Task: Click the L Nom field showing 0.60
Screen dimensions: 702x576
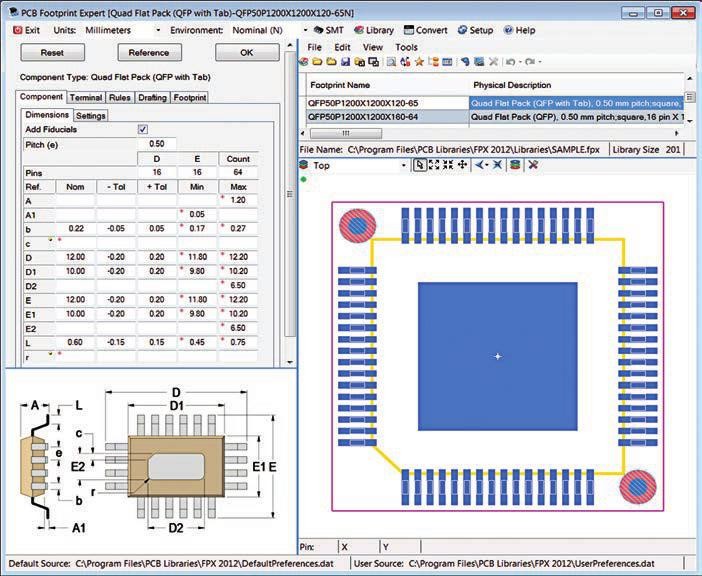Action: coord(75,342)
